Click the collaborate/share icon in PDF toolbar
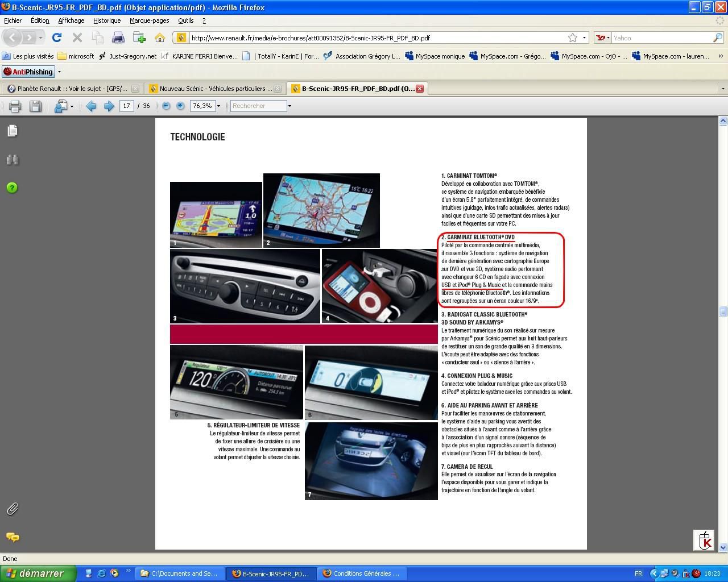Image resolution: width=728 pixels, height=582 pixels. tap(60, 106)
